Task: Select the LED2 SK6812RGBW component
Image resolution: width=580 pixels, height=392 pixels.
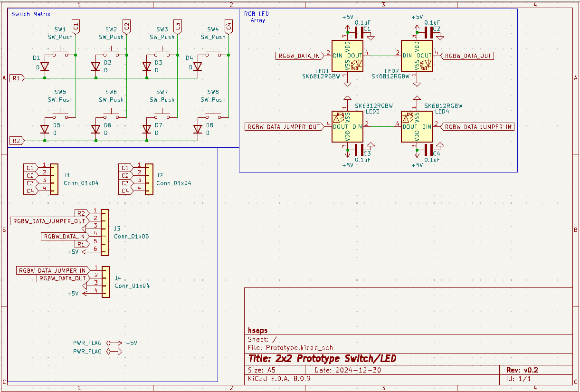Action: tap(417, 56)
